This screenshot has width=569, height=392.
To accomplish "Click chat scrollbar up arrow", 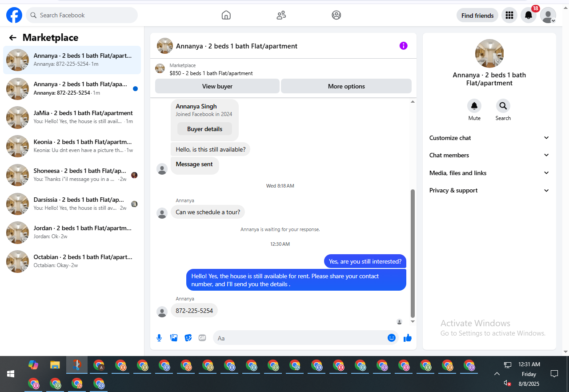I will [x=413, y=102].
